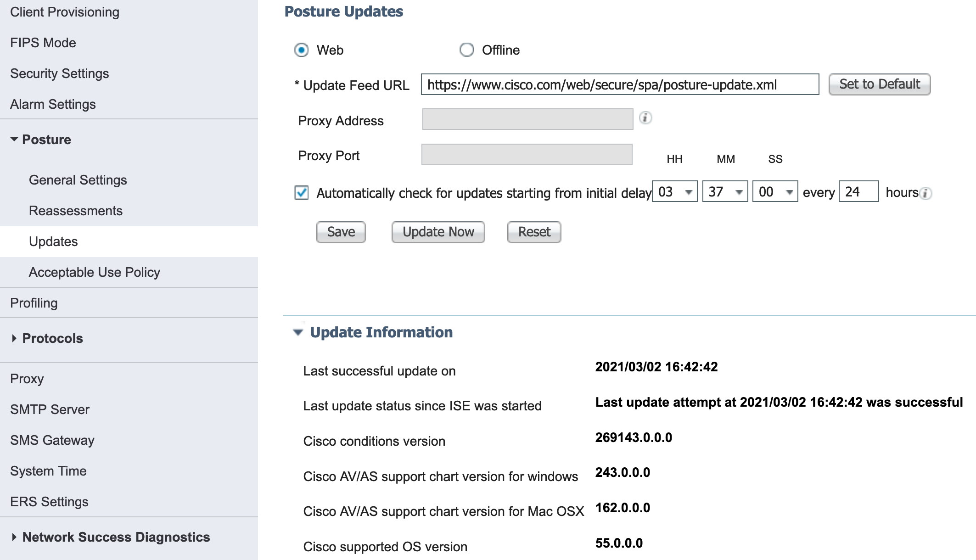Collapse the Update Information section
Screen dimensions: 976x560
(x=298, y=331)
